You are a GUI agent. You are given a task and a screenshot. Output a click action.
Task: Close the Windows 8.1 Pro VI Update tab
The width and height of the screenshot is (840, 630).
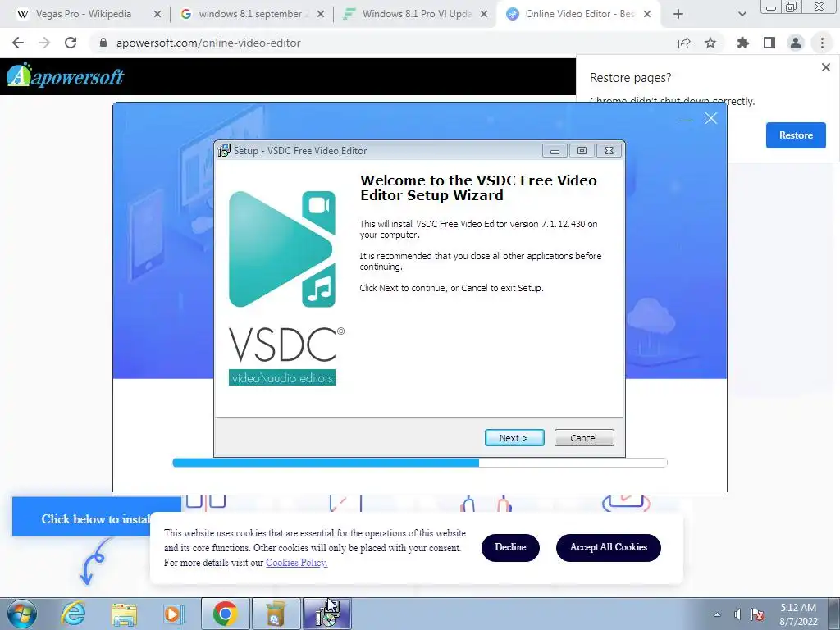tap(483, 15)
